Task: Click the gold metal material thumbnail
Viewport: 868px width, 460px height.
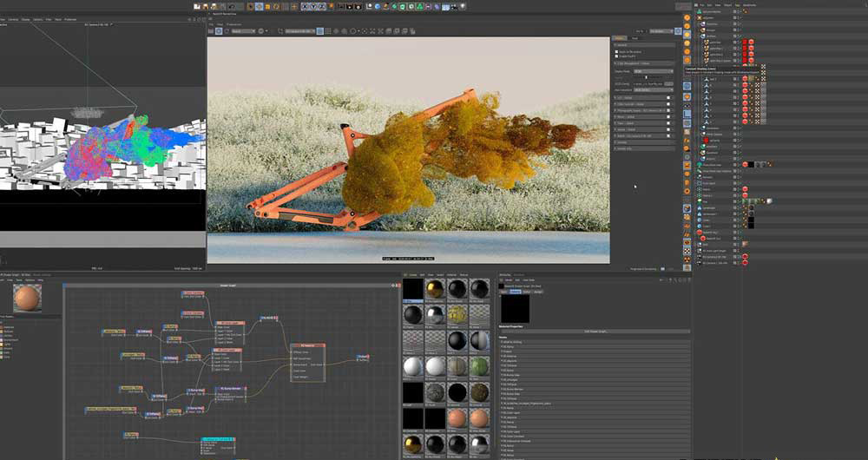Action: pyautogui.click(x=435, y=290)
